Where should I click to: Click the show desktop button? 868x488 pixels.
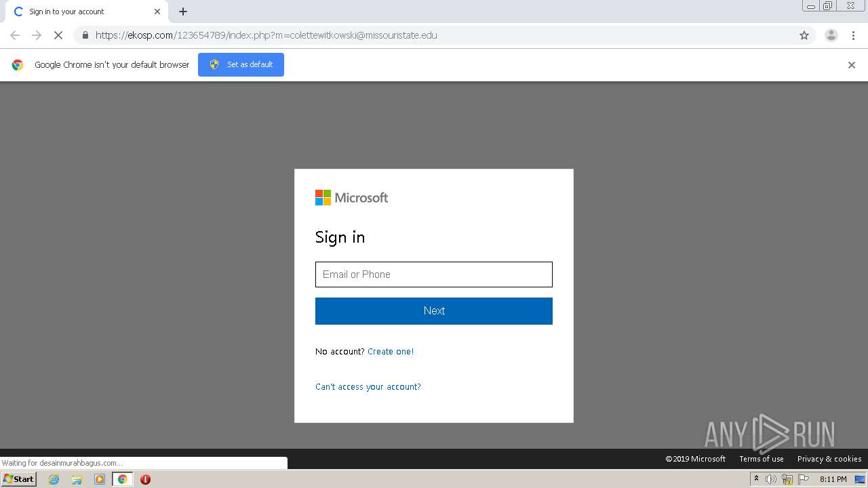[860, 479]
